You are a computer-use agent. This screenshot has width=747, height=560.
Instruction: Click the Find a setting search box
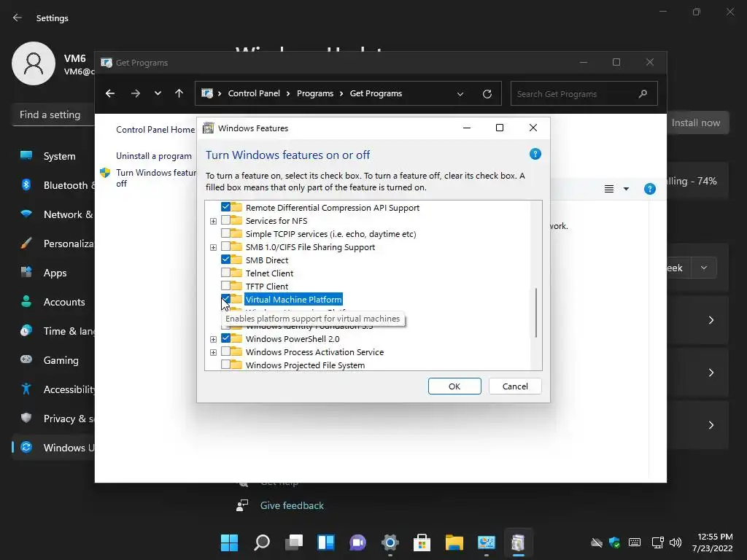click(x=53, y=114)
